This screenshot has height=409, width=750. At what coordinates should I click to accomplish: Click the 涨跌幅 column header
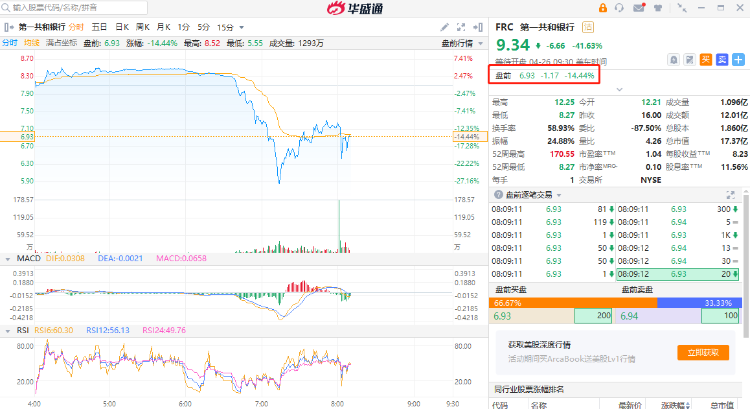(675, 405)
